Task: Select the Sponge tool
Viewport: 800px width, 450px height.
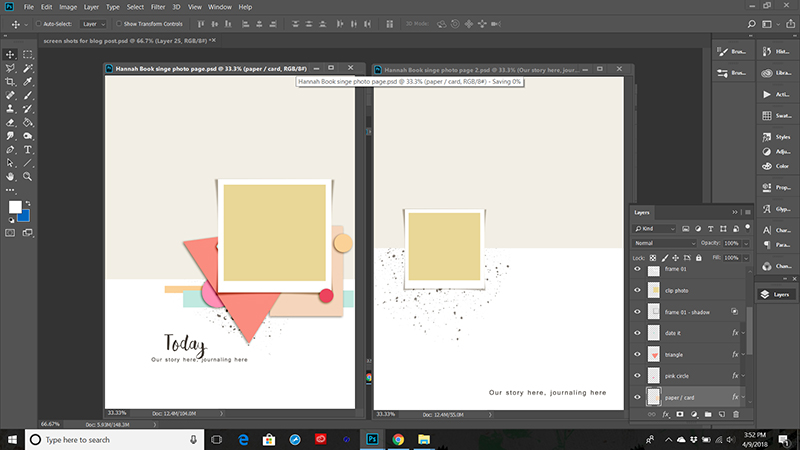Action: pos(28,136)
